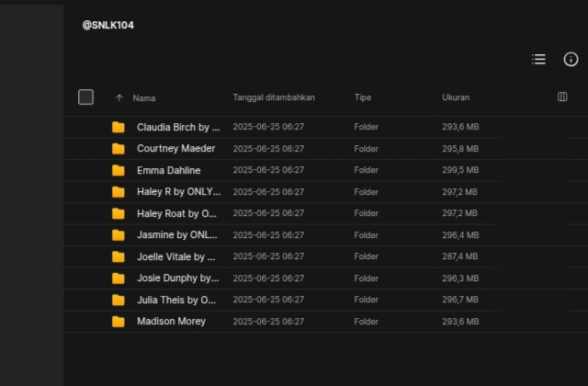588x386 pixels.
Task: Open the 'Claudia Birch by ...' folder name
Action: coord(178,127)
